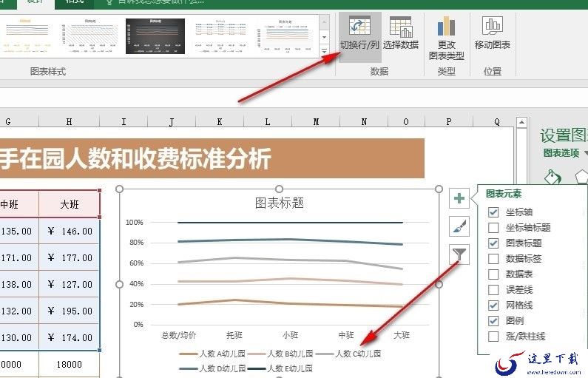Show next row of chart styles gallery
The width and height of the screenshot is (588, 378).
[325, 37]
